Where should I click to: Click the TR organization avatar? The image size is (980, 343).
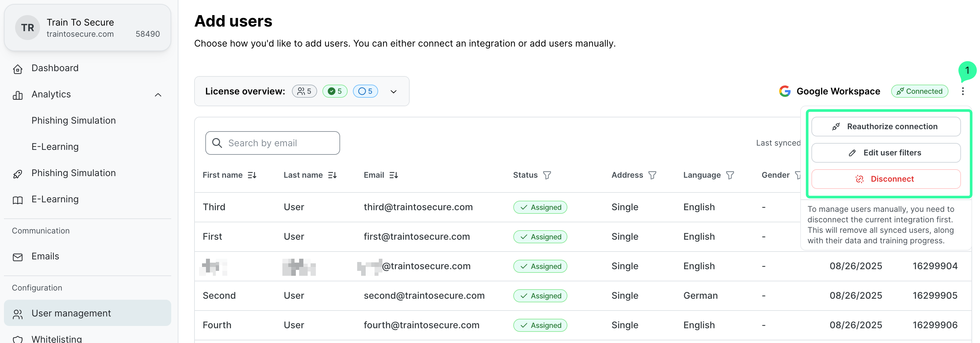(x=28, y=28)
